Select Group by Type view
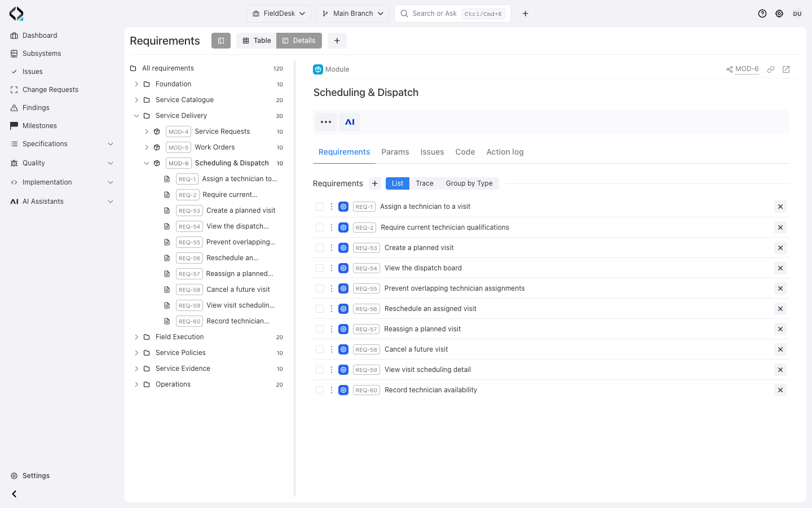This screenshot has height=508, width=812. pos(469,183)
